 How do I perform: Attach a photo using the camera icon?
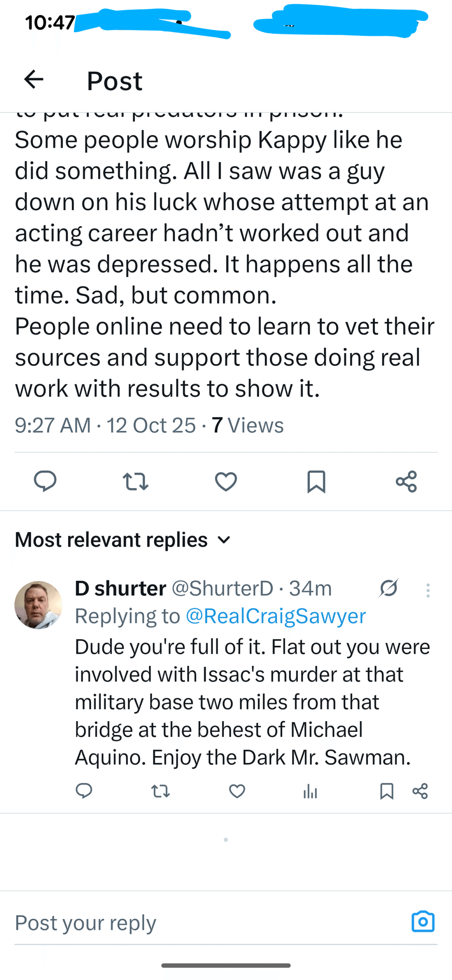point(423,921)
